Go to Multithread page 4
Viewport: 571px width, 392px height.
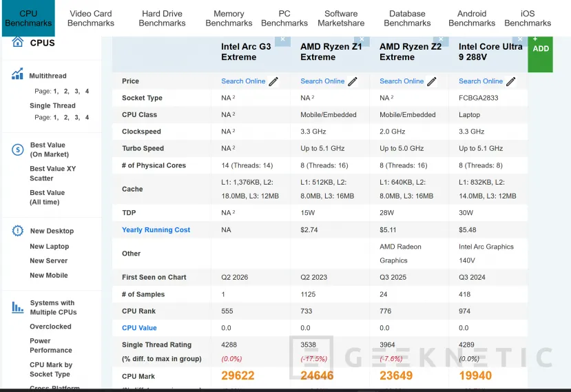pos(87,92)
